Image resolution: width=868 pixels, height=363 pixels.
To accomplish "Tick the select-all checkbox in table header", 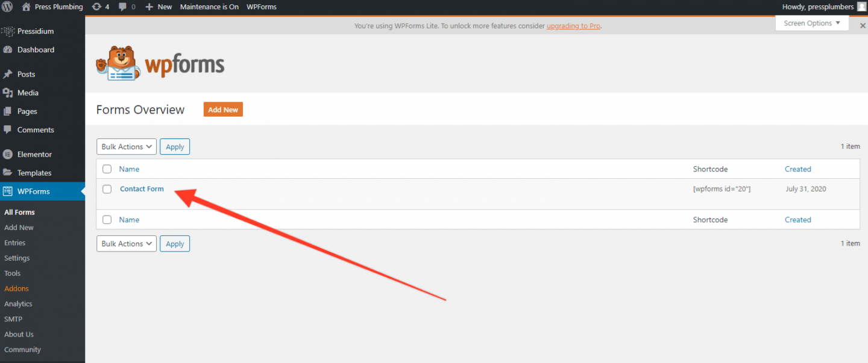I will (107, 169).
